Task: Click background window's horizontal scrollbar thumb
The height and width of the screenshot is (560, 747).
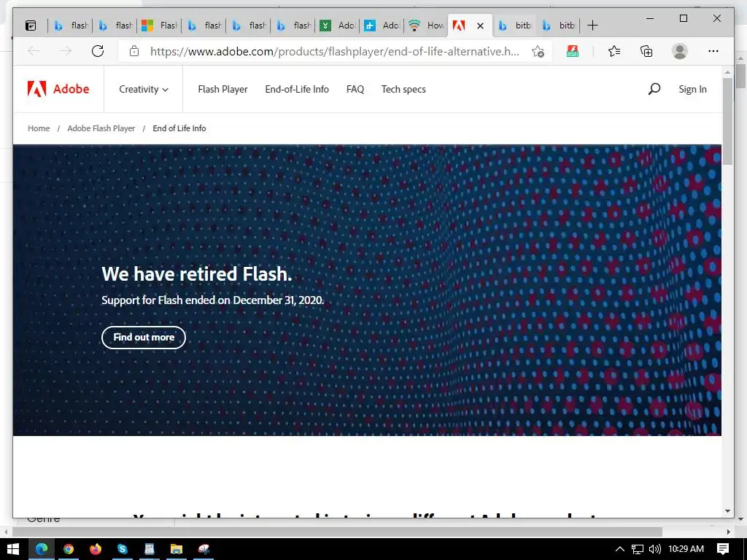Action: tap(337, 532)
